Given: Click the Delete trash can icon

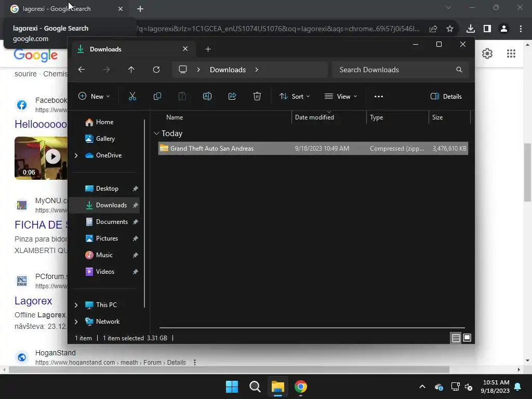Looking at the screenshot, I should tap(257, 96).
